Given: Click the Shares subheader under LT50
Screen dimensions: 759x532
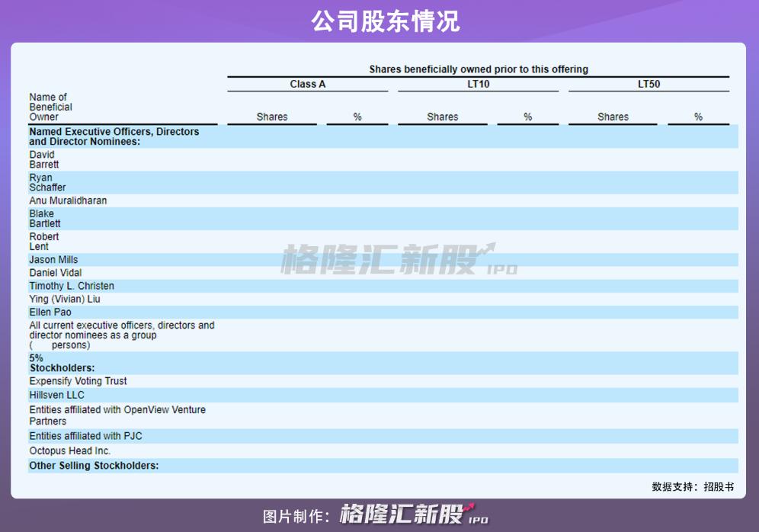Looking at the screenshot, I should point(613,117).
